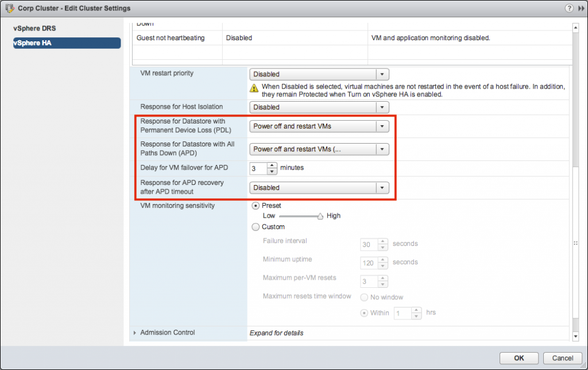Click the scrollbar up arrow
Image resolution: width=588 pixels, height=370 pixels.
[x=575, y=28]
